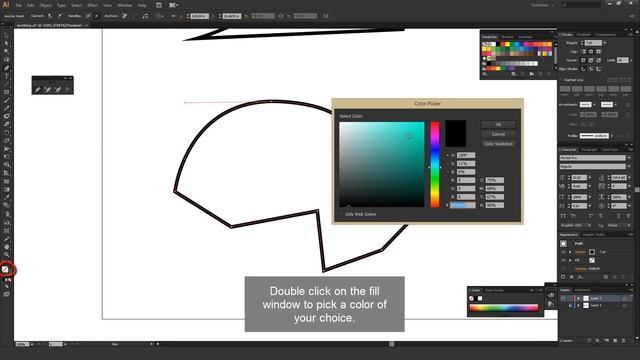The height and width of the screenshot is (360, 640).
Task: Pick from Color panel spectrum bar
Action: (504, 308)
